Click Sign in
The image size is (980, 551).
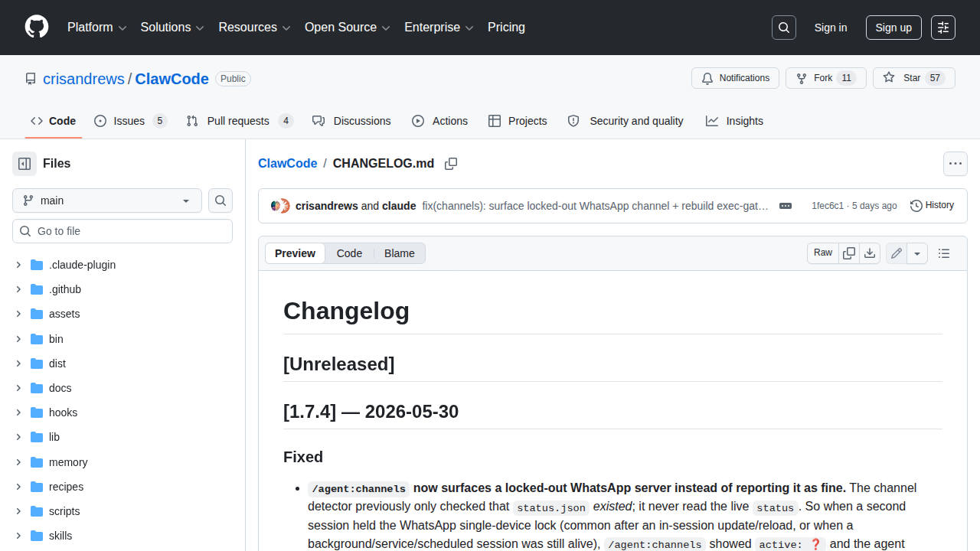[x=831, y=28]
